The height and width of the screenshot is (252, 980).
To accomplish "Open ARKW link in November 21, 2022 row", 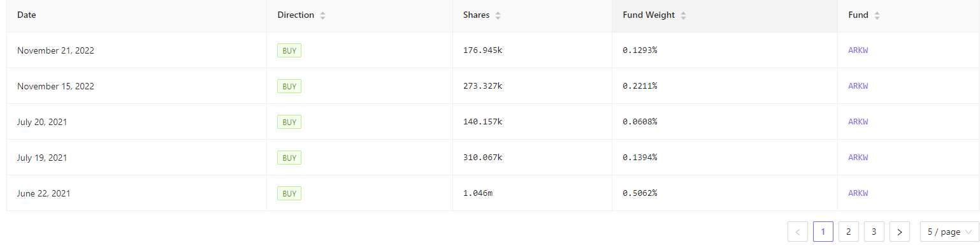I will click(858, 50).
